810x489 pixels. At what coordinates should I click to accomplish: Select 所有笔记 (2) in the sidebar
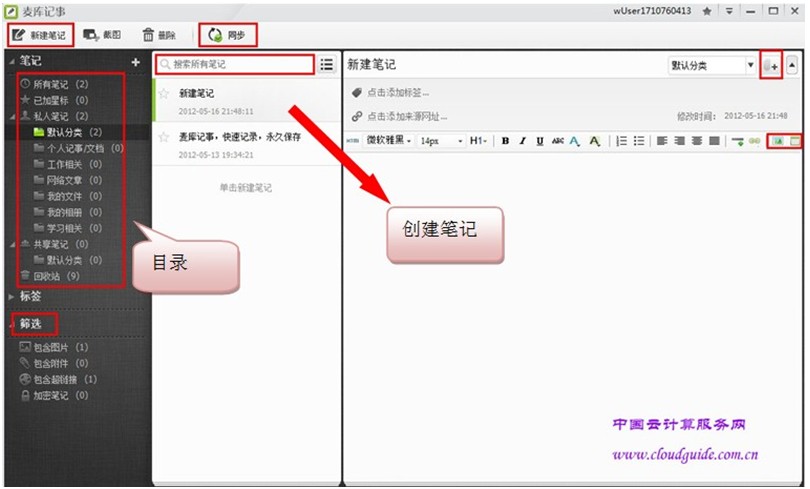[54, 84]
